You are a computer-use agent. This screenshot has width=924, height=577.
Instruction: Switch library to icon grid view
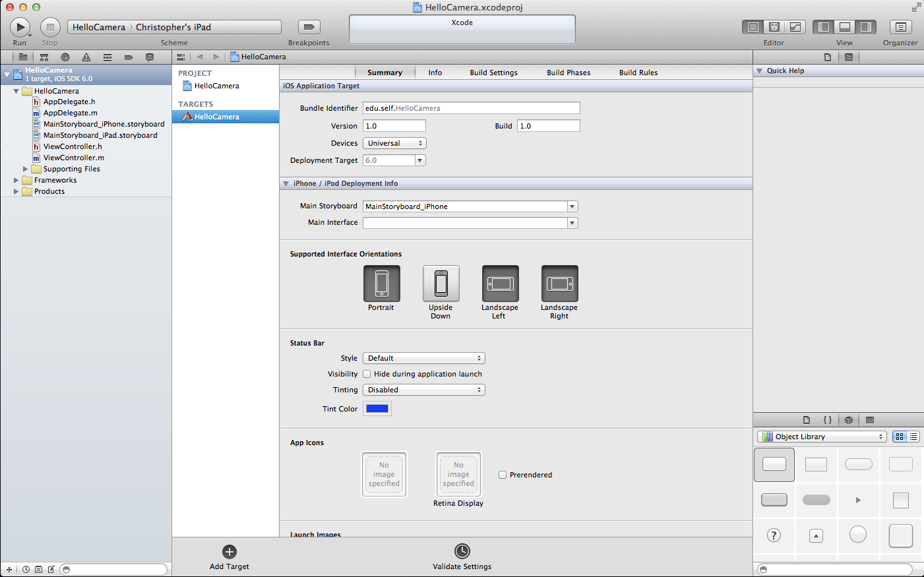coord(900,437)
